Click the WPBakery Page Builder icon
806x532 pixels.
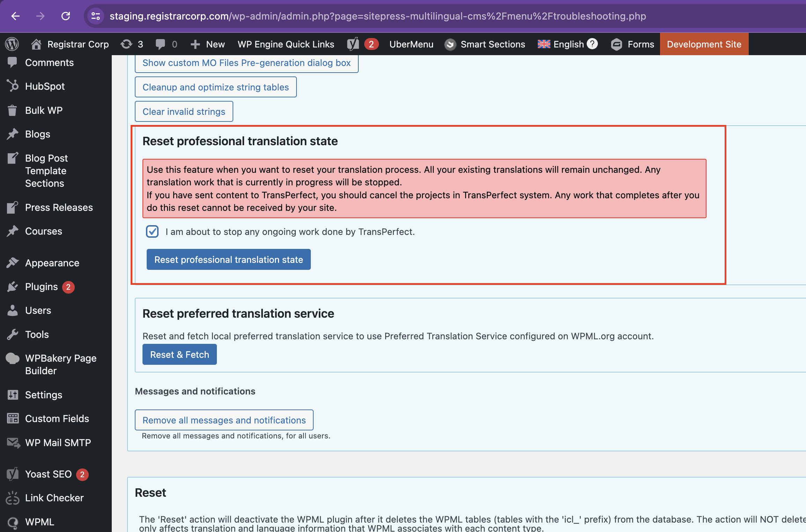coord(13,358)
